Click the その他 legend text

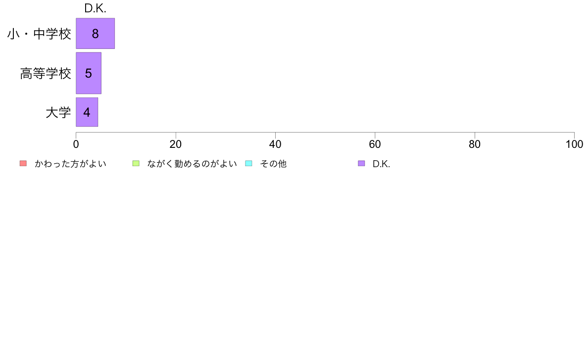[273, 164]
